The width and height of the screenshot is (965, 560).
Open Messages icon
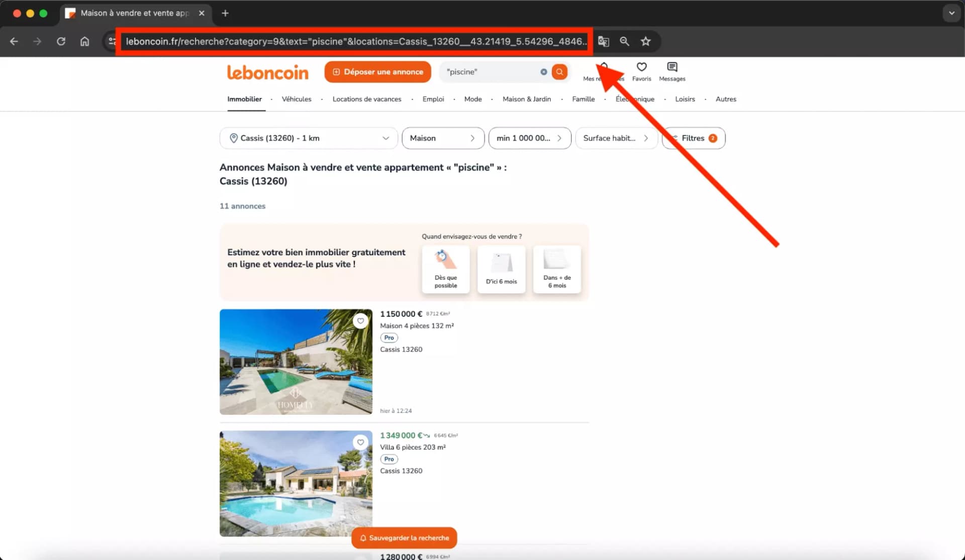pos(672,72)
